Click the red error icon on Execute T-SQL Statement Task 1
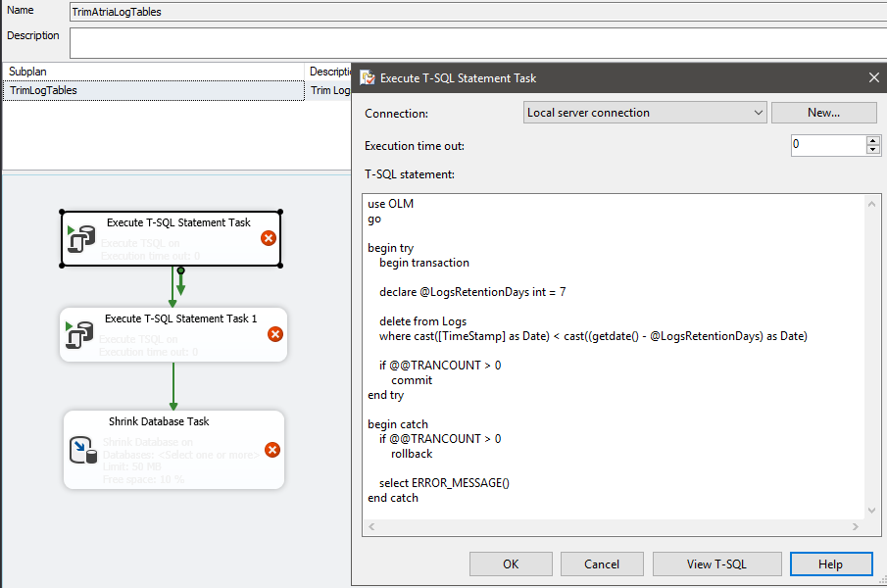This screenshot has width=887, height=588. (x=275, y=334)
